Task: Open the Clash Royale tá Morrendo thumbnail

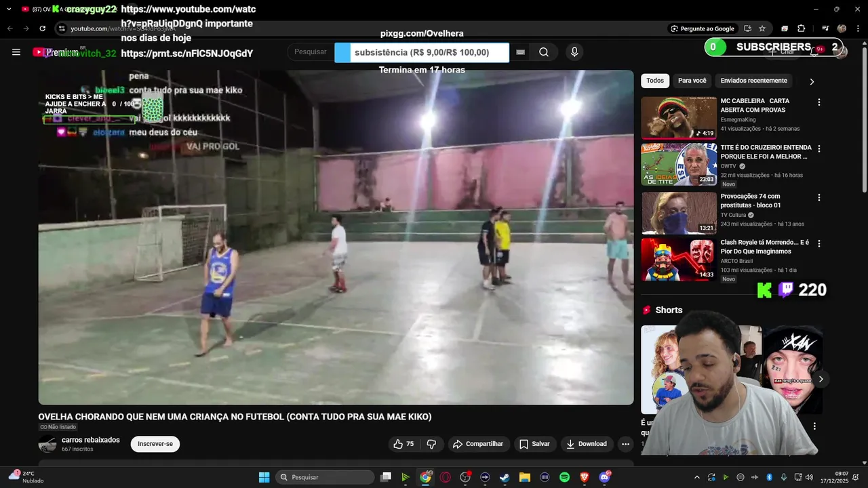Action: [679, 259]
